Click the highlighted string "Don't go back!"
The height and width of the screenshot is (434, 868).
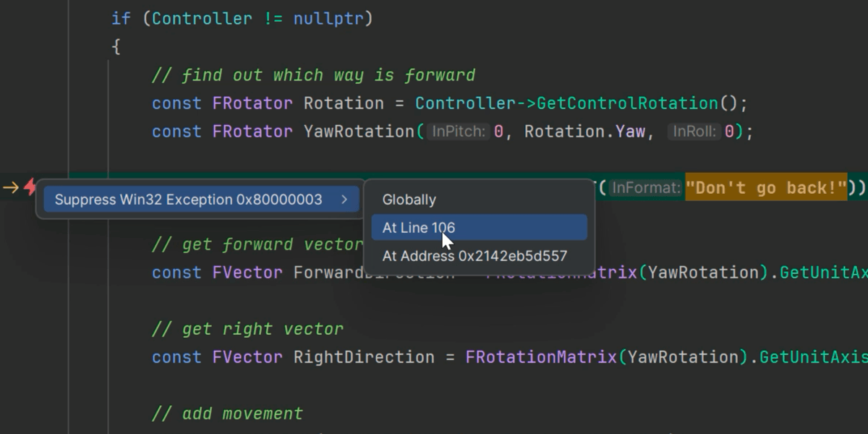point(766,187)
